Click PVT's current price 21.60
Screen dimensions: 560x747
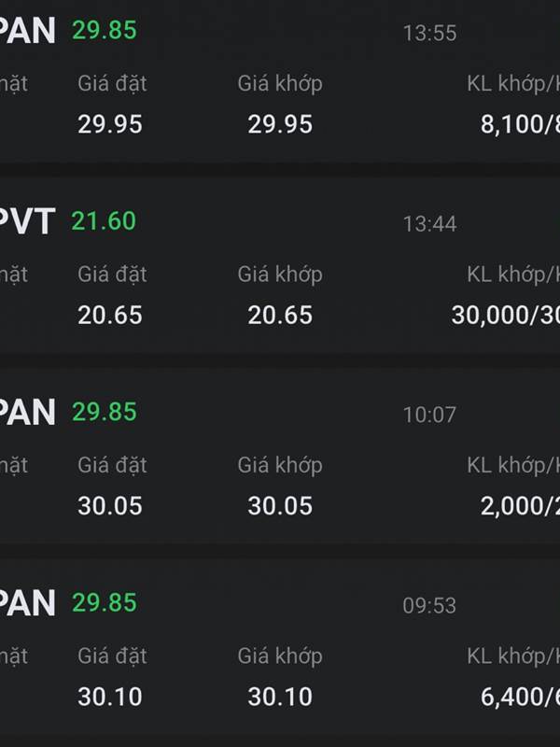(104, 221)
